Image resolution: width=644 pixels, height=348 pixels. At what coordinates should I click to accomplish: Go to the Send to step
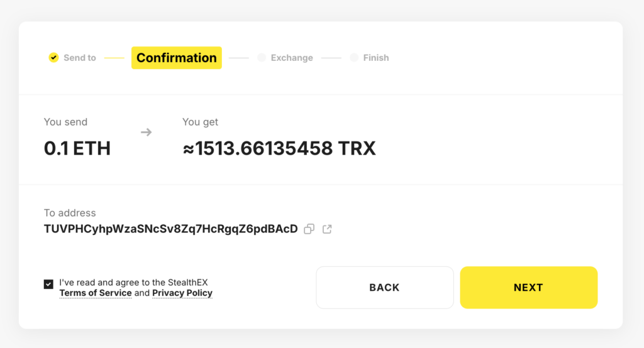point(80,58)
